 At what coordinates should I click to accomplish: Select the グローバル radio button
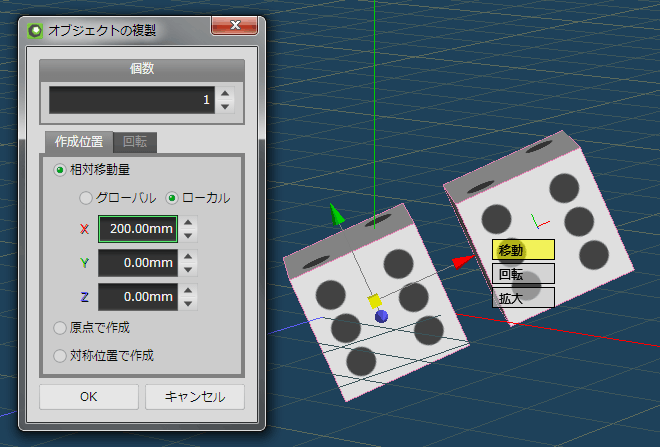click(x=86, y=198)
